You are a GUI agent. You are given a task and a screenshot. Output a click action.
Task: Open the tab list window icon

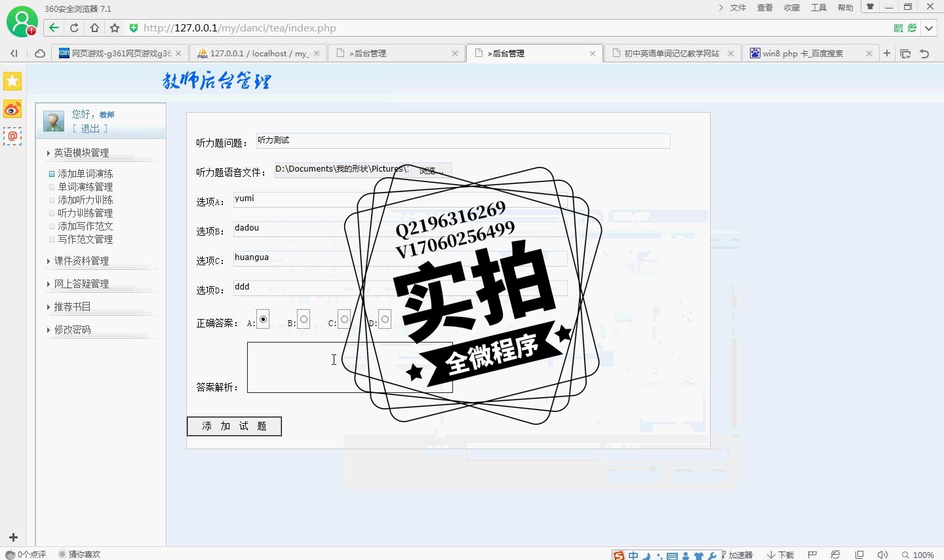click(x=905, y=54)
